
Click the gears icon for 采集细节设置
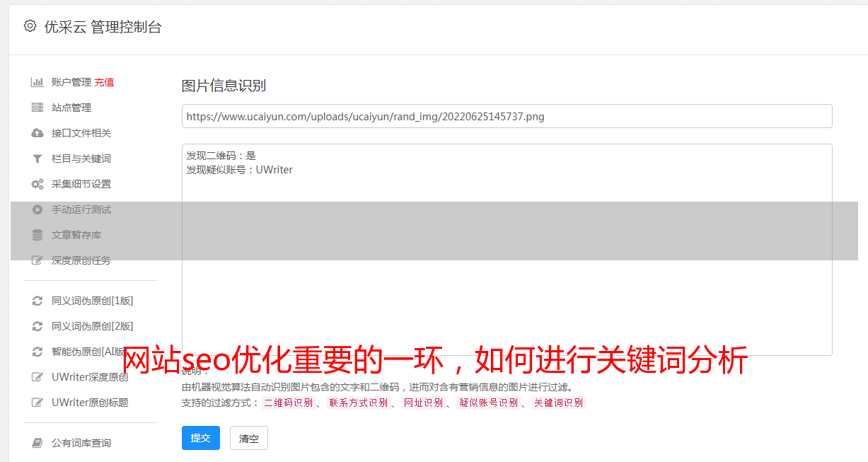coord(37,184)
